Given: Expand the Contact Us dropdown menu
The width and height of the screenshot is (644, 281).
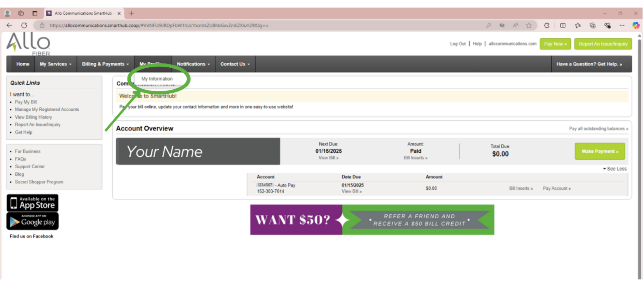Looking at the screenshot, I should (x=235, y=64).
